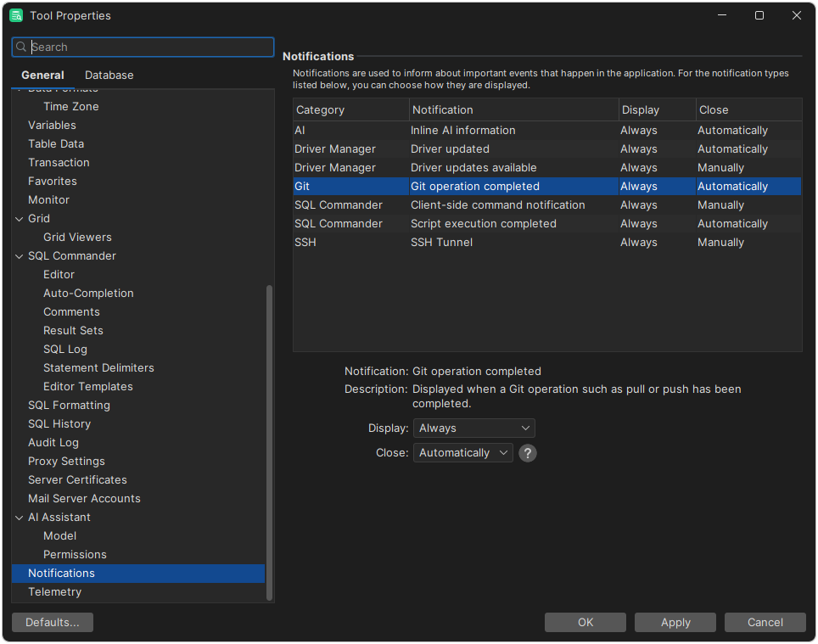Viewport: 818px width, 644px height.
Task: Focus the Search input field
Action: coord(143,47)
